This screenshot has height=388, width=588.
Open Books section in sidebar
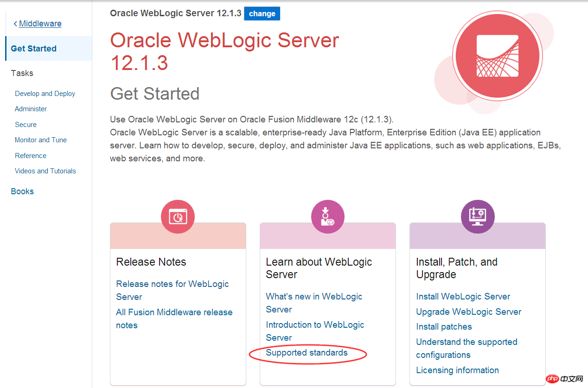click(x=22, y=191)
